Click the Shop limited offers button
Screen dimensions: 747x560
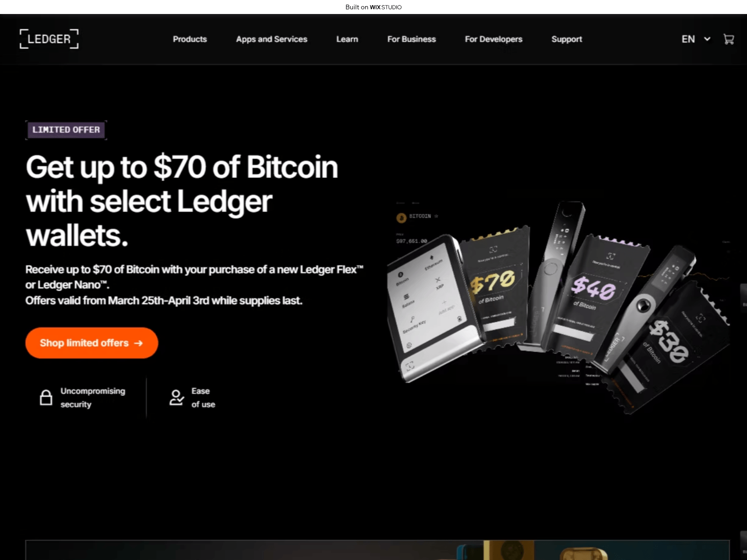pyautogui.click(x=92, y=343)
